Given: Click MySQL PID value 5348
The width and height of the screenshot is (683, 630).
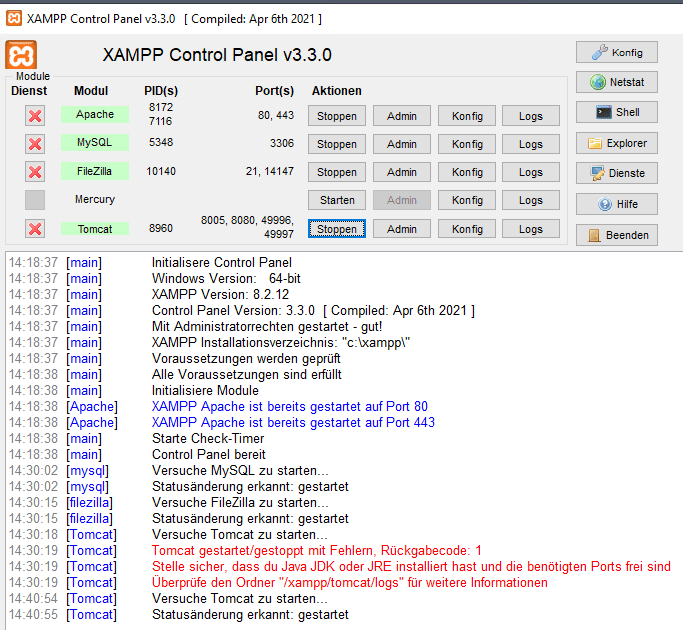Looking at the screenshot, I should [x=161, y=142].
